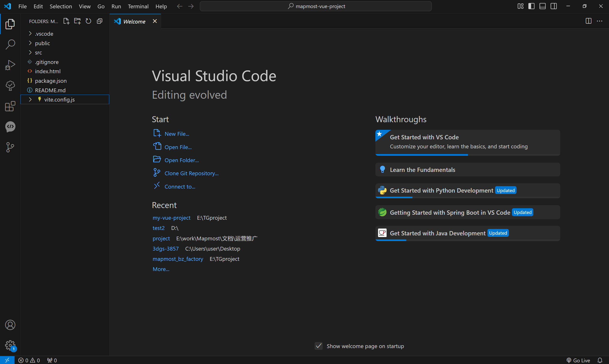The width and height of the screenshot is (609, 364).
Task: Toggle primary side bar visibility
Action: 531,6
